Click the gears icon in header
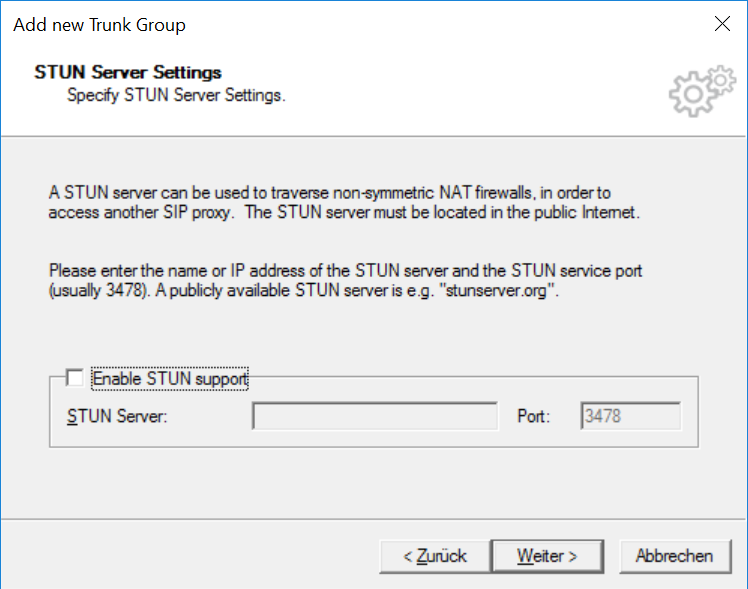 click(702, 91)
